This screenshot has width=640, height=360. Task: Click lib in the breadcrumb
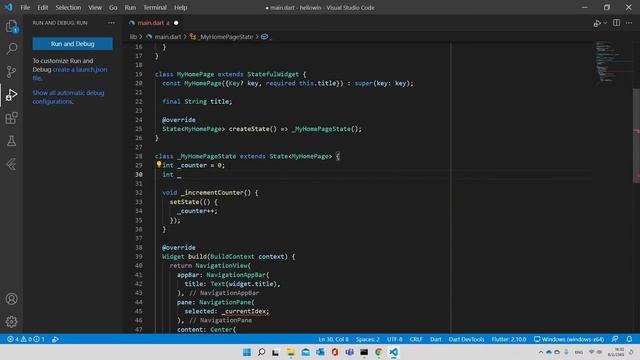(133, 37)
